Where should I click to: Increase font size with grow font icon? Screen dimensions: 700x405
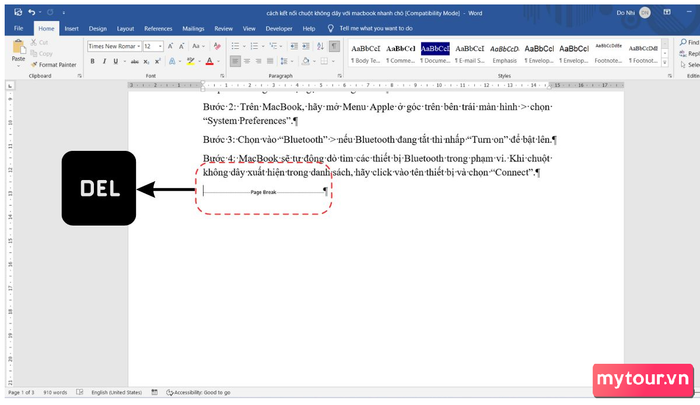(171, 46)
